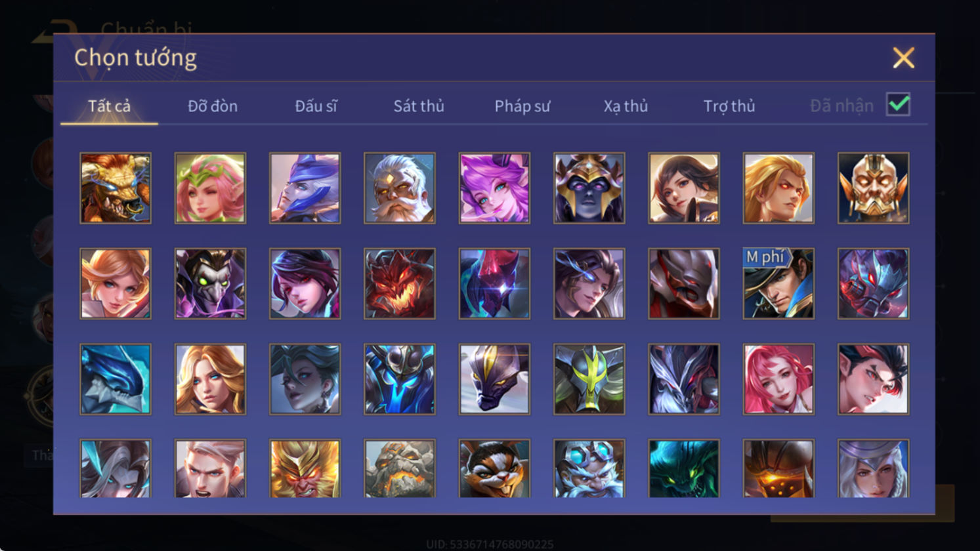
Task: Choose the green-eyed plague mask hero
Action: [210, 283]
